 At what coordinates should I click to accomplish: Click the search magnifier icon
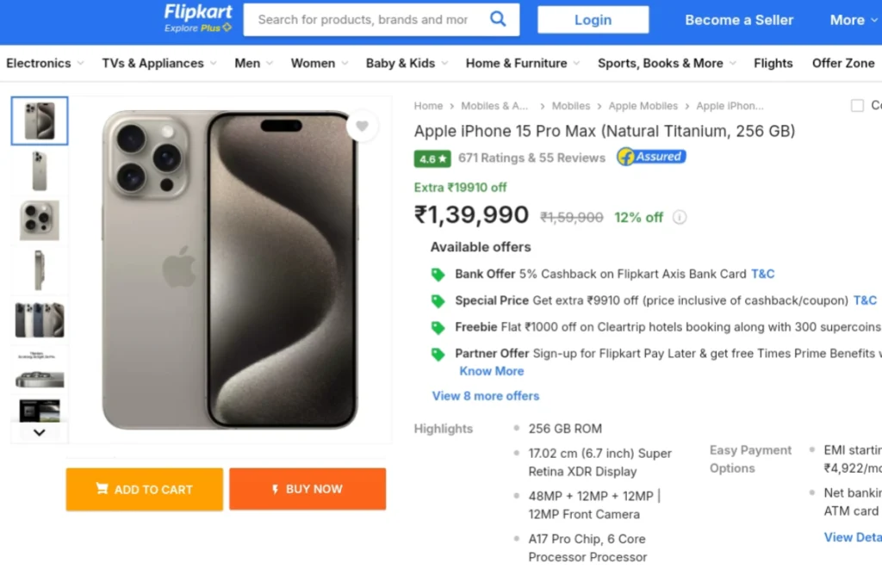498,19
